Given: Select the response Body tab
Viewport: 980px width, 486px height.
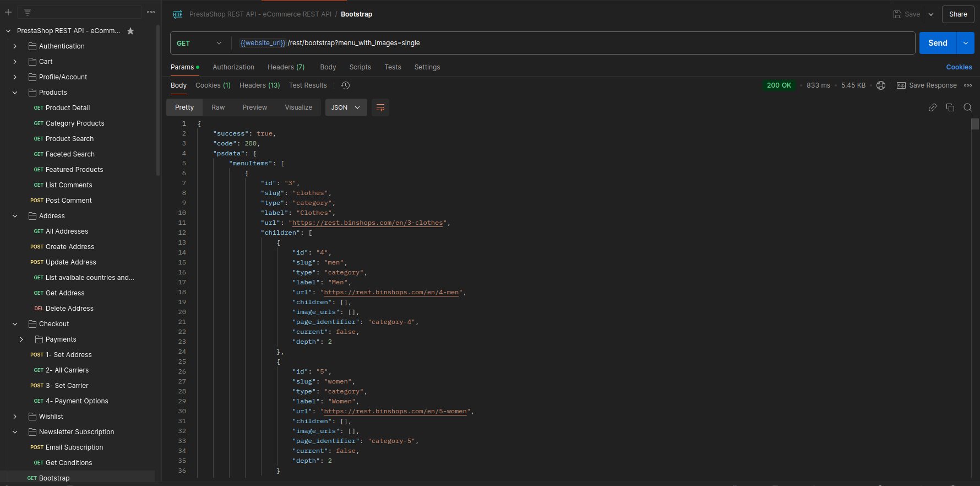Looking at the screenshot, I should click(x=178, y=85).
